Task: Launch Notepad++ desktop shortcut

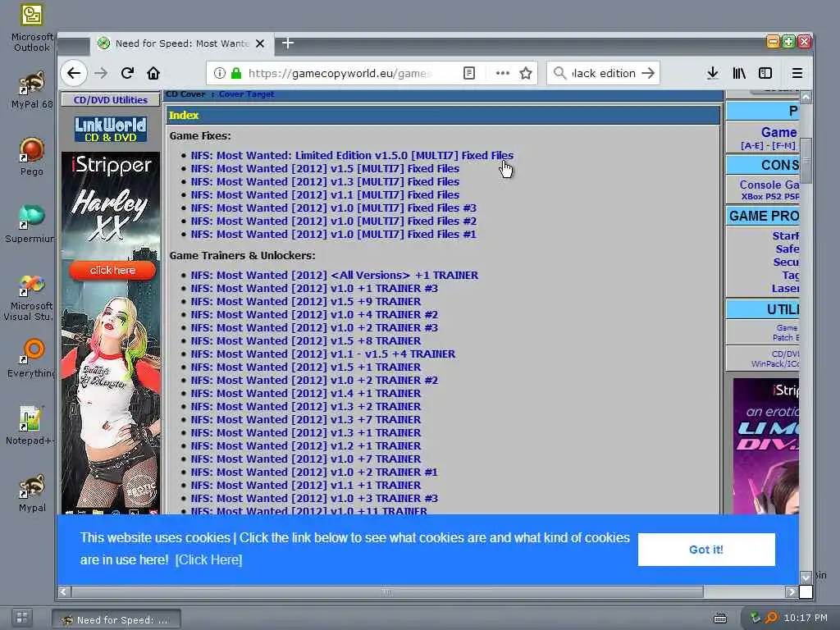Action: [x=32, y=426]
